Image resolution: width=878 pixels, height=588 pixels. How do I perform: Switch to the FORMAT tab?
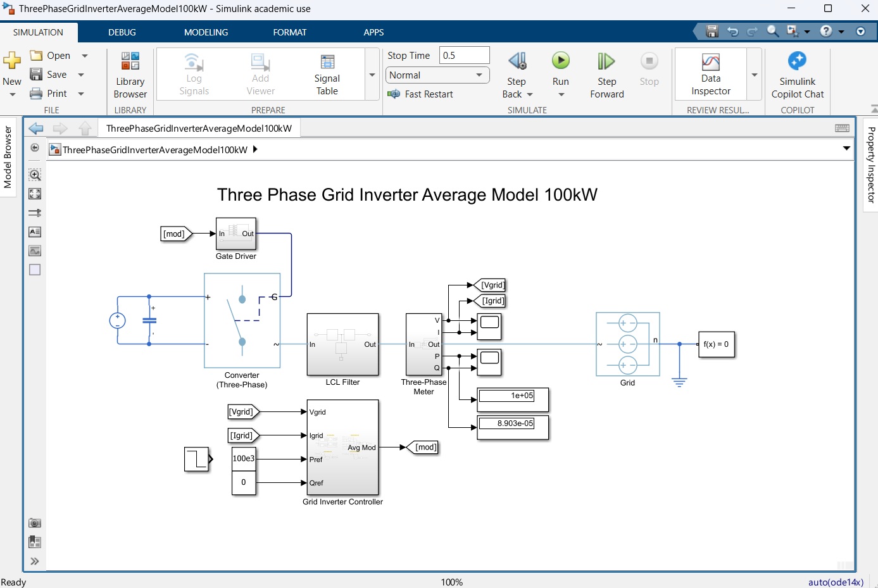pyautogui.click(x=290, y=32)
